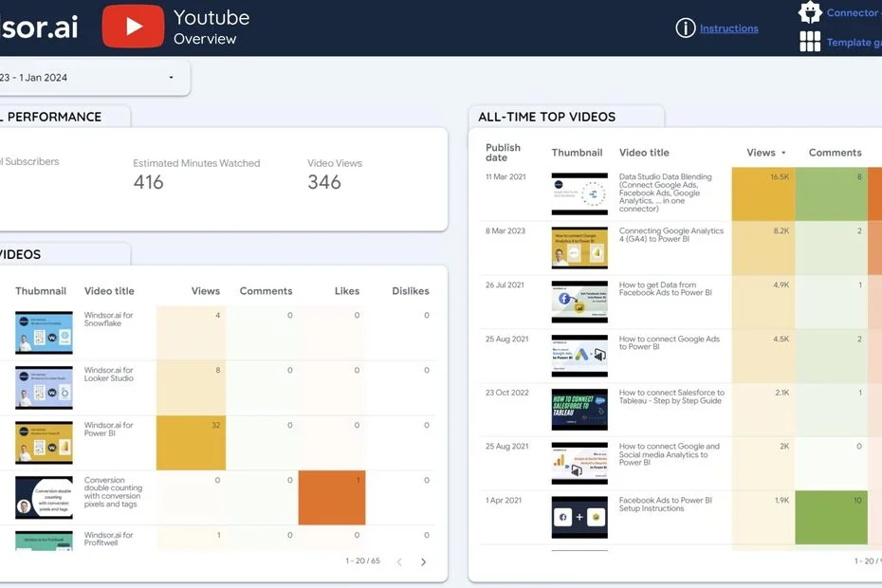Click the 4.9K views cell
882x588 pixels.
(763, 302)
